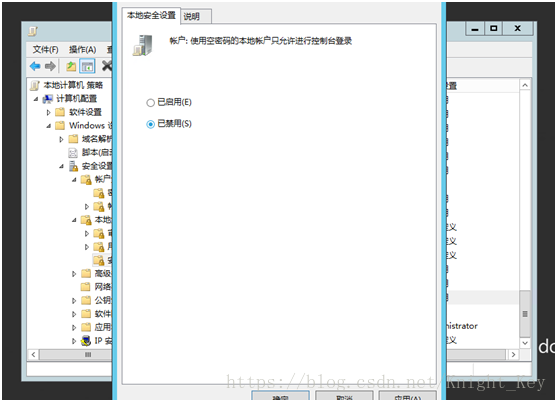The width and height of the screenshot is (557, 402).
Task: Select the 已启用(E) radio button
Action: (x=150, y=103)
